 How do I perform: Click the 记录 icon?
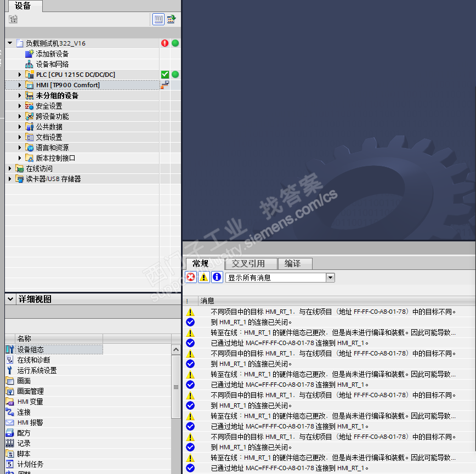tap(10, 443)
